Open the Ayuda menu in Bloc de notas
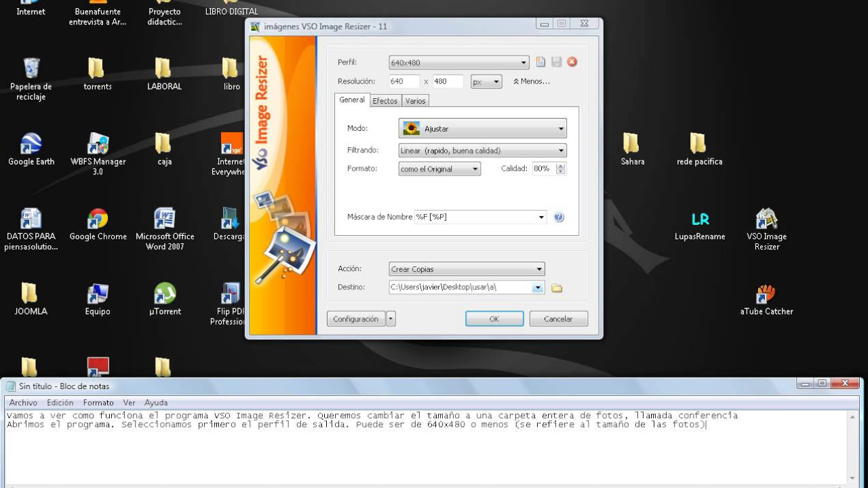The width and height of the screenshot is (868, 488). [156, 403]
